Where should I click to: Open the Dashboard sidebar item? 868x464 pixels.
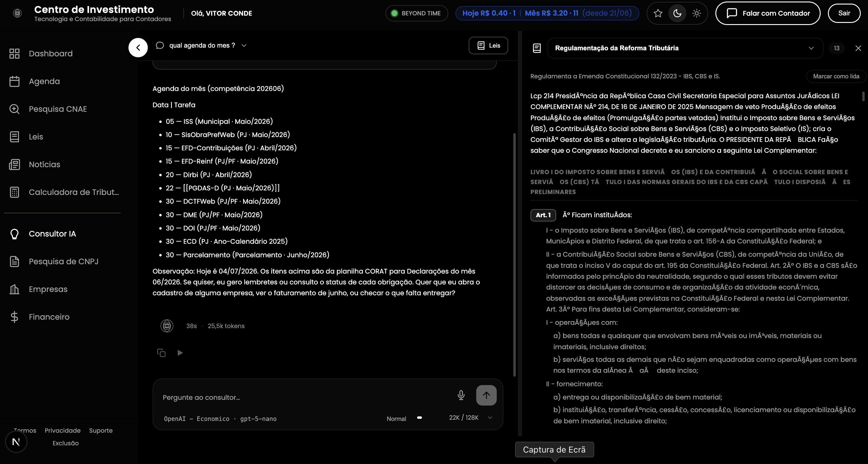(x=51, y=54)
